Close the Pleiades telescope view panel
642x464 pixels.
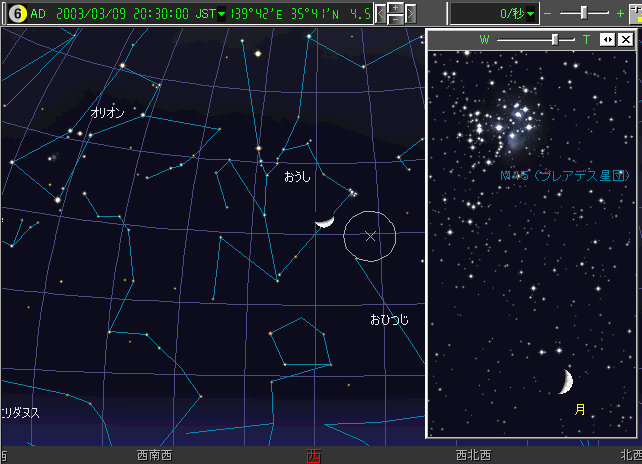pos(625,40)
